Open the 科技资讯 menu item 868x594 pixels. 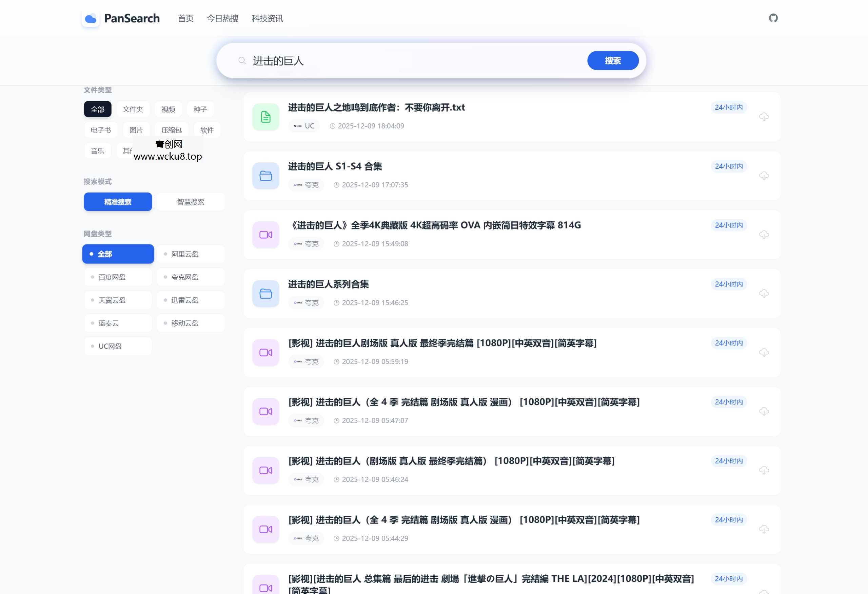pyautogui.click(x=267, y=18)
